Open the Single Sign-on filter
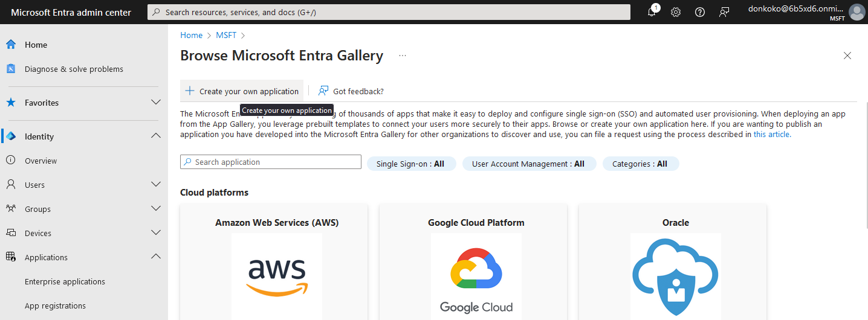The height and width of the screenshot is (320, 868). (x=411, y=164)
